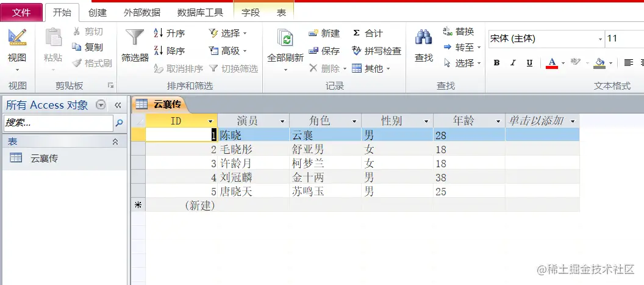
Task: Open the 角色 column filter arrow
Action: tap(354, 121)
